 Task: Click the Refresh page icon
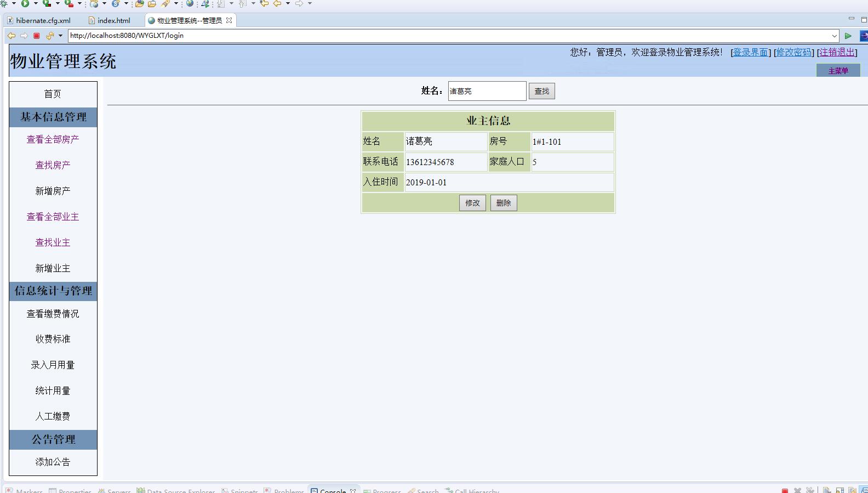pos(50,36)
